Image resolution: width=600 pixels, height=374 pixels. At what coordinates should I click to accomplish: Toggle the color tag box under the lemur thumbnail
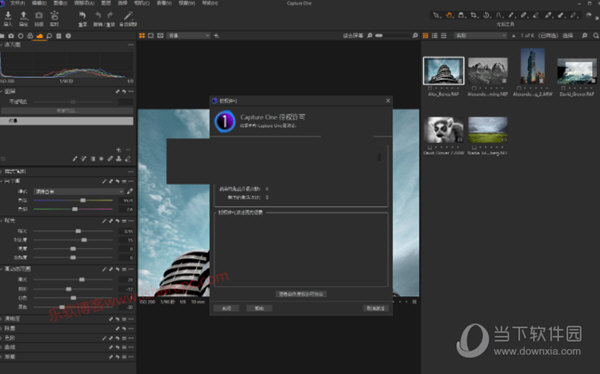click(430, 147)
